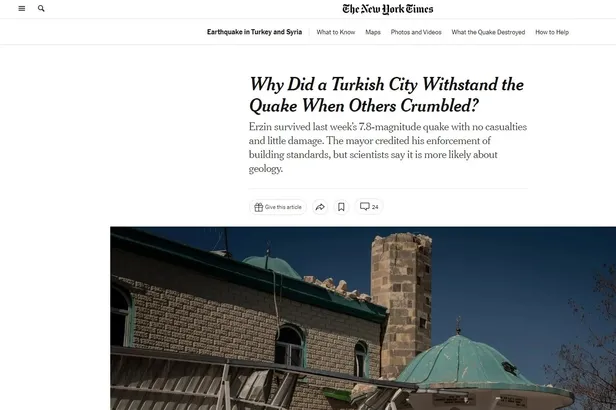616x410 pixels.
Task: Click the word geology in the summary
Action: (266, 168)
